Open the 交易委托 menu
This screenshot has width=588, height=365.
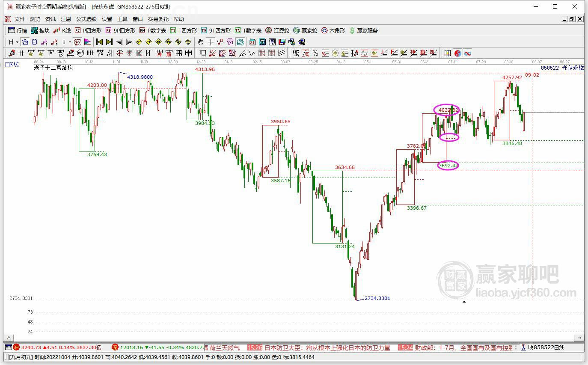[x=158, y=19]
